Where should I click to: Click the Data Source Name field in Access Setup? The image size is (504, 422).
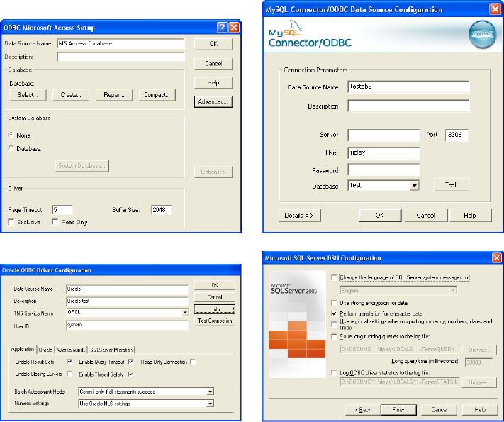[x=121, y=43]
